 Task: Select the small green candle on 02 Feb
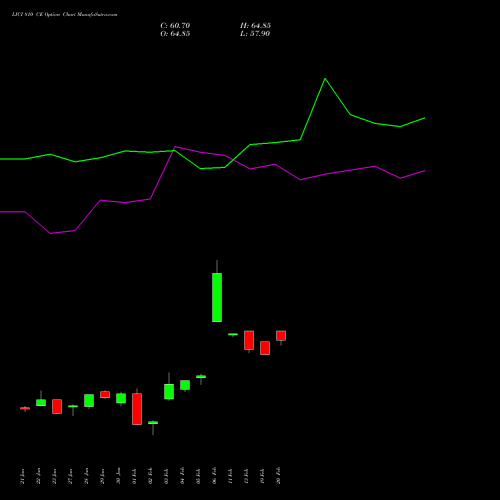pyautogui.click(x=153, y=423)
